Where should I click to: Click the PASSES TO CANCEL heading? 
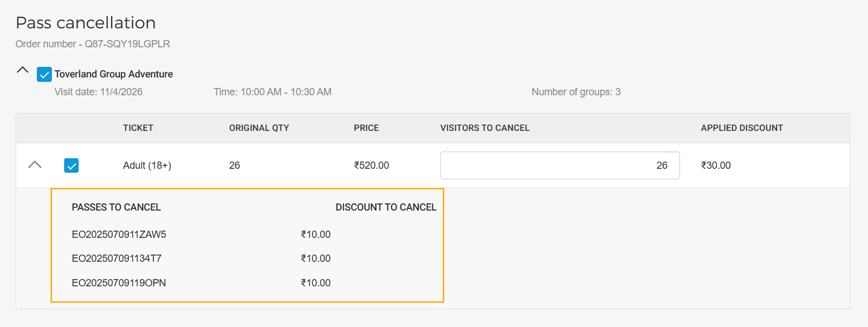pos(116,207)
